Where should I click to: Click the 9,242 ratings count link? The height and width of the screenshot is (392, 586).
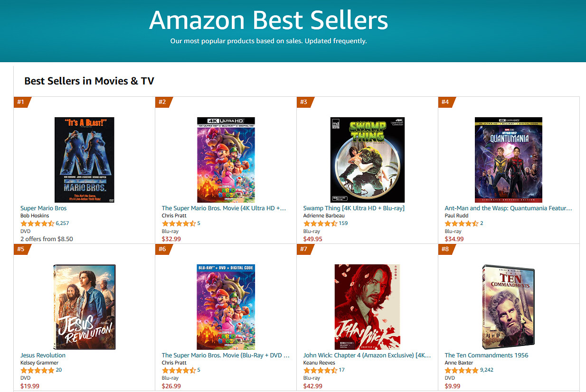click(x=487, y=370)
